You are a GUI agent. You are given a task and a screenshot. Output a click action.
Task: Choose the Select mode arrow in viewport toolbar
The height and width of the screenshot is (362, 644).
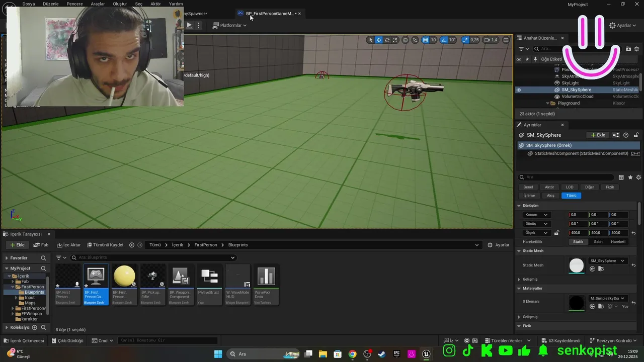(371, 40)
